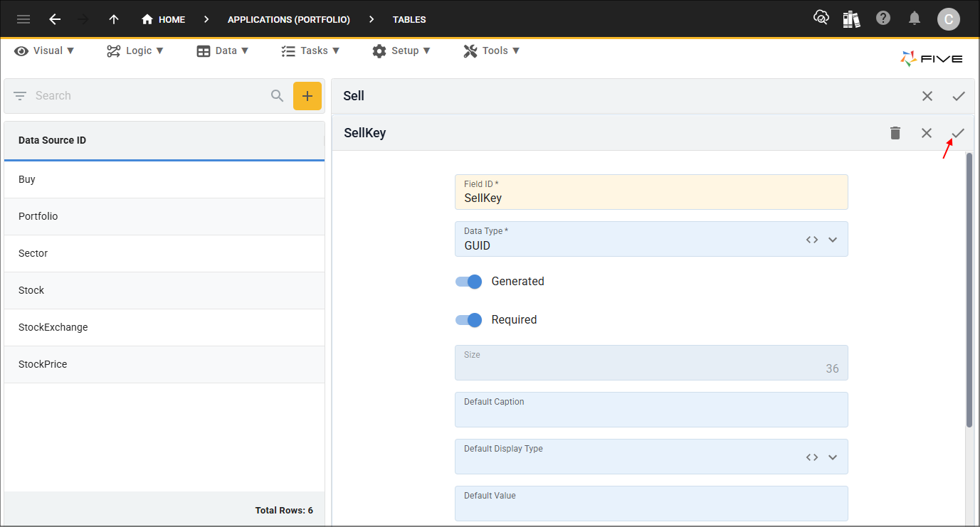Open the hamburger menu
The width and height of the screenshot is (980, 527).
(x=23, y=19)
